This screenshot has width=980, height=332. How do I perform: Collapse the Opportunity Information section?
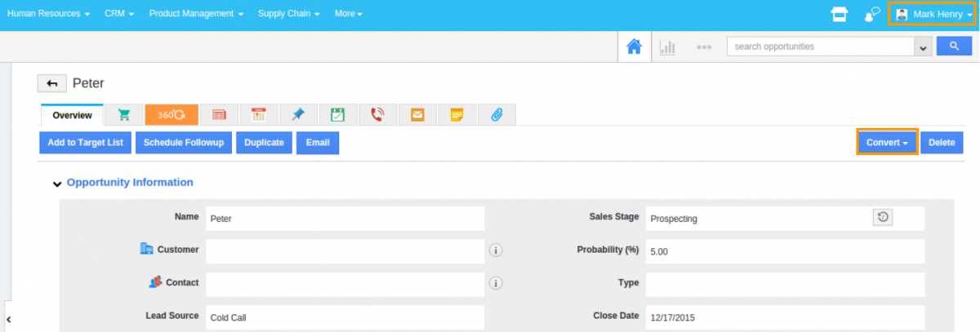57,184
